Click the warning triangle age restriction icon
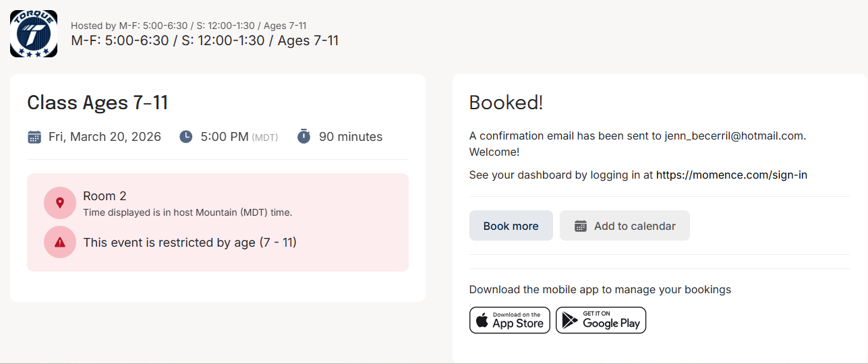868x364 pixels. pyautogui.click(x=60, y=242)
